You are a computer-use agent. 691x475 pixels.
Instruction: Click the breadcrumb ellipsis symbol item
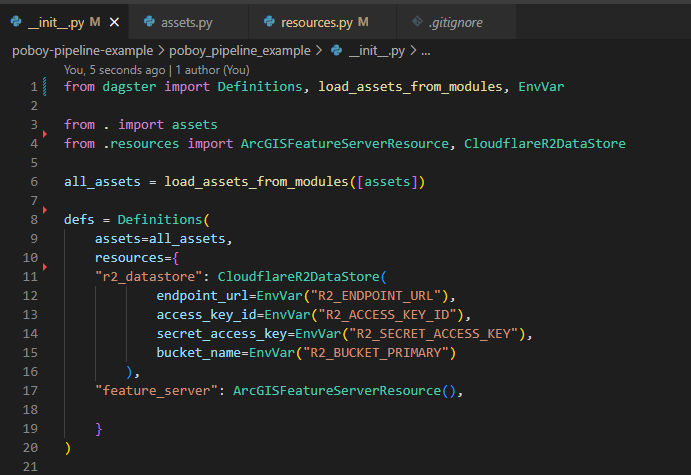[x=426, y=51]
